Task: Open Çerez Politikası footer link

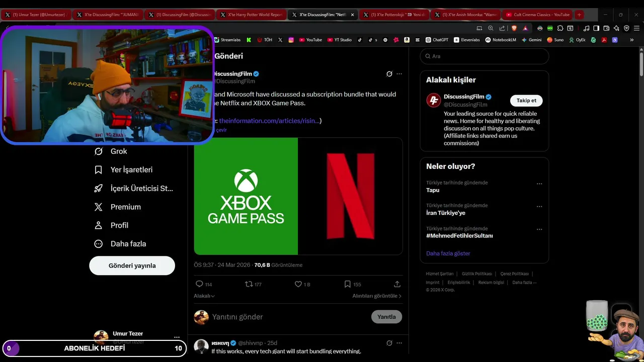Action: click(515, 274)
